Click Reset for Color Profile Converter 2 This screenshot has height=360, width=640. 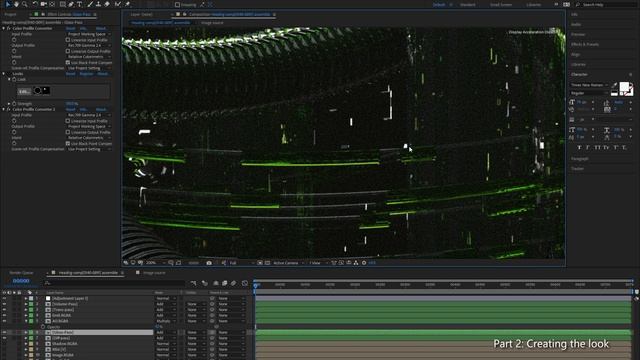point(71,109)
